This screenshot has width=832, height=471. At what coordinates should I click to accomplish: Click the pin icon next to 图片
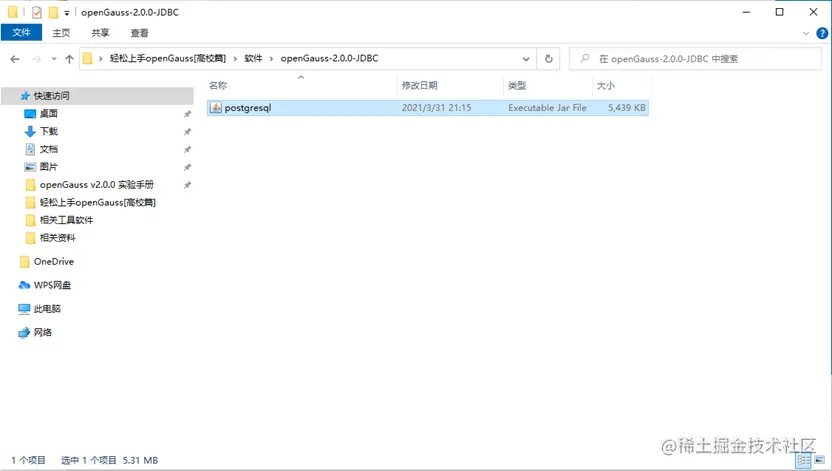[187, 167]
